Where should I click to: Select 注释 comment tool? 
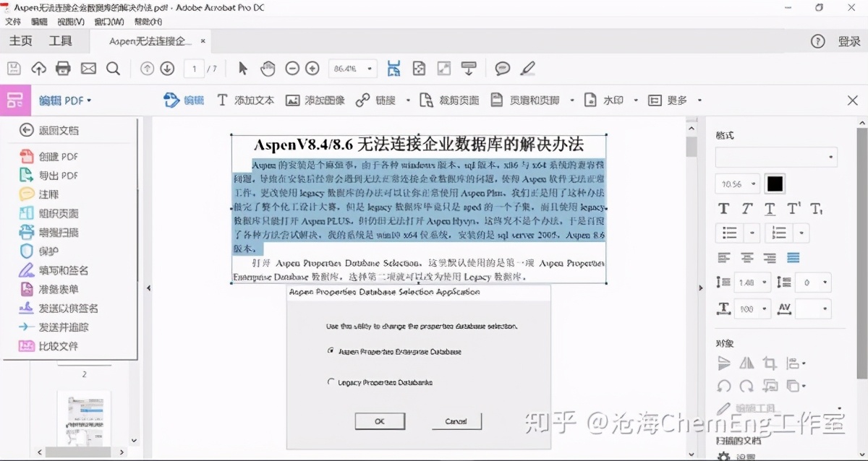coord(39,194)
